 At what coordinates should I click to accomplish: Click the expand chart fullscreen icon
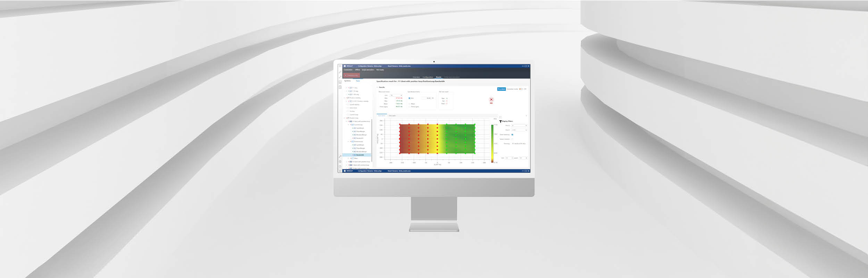[500, 117]
